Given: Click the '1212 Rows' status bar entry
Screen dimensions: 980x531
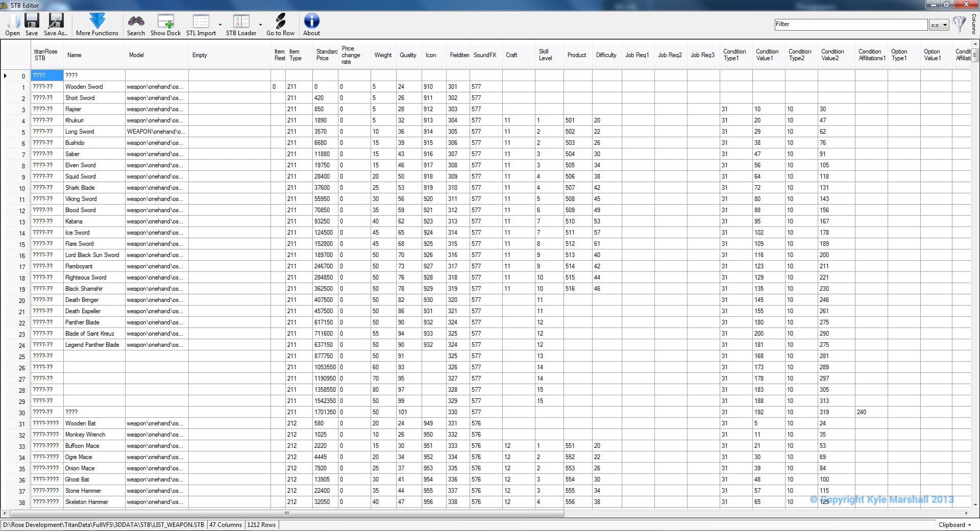Looking at the screenshot, I should pyautogui.click(x=261, y=525).
